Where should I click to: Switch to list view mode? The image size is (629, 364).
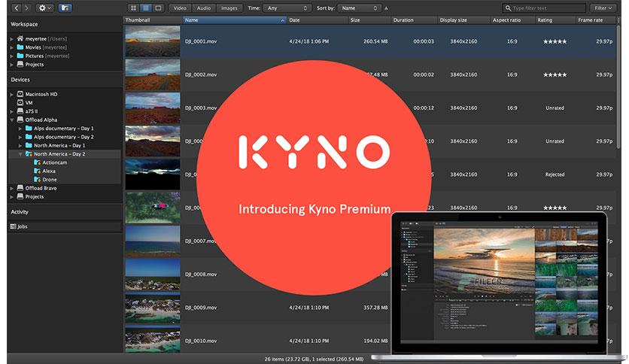pyautogui.click(x=146, y=8)
